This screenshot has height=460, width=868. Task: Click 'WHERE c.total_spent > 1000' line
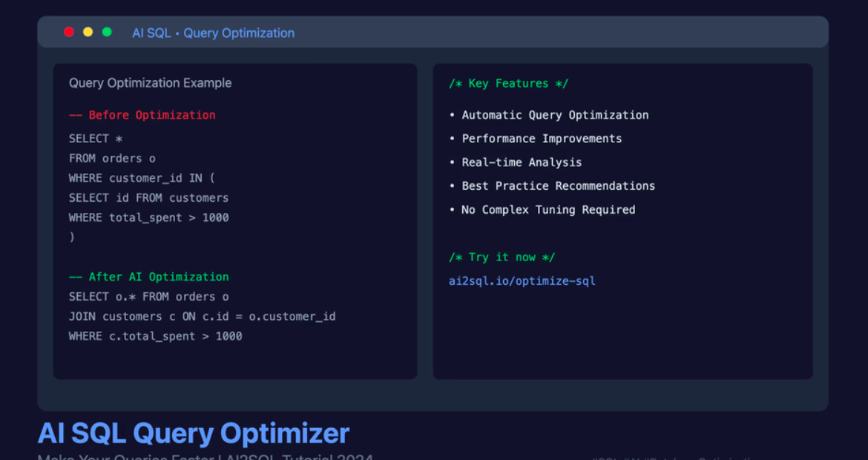coord(155,336)
